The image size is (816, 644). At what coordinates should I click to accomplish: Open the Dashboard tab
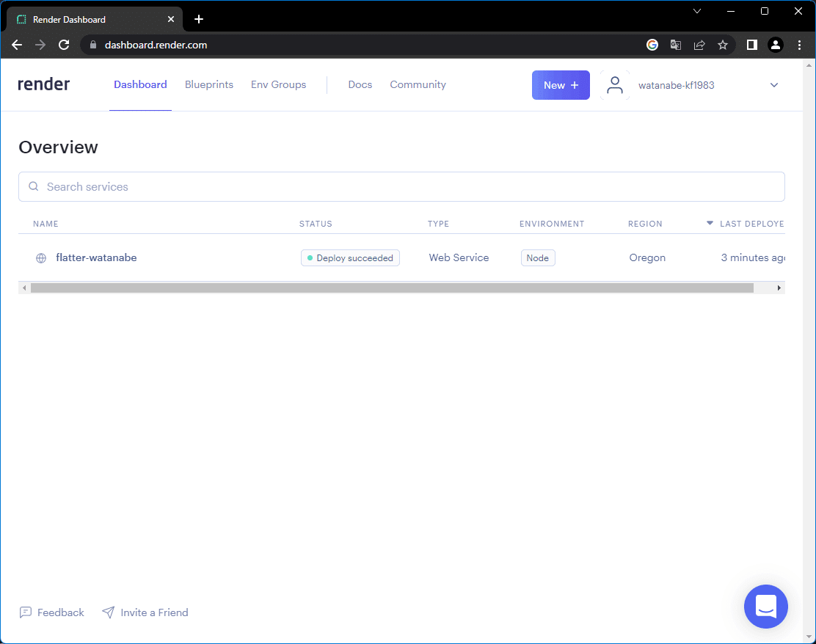pyautogui.click(x=140, y=84)
